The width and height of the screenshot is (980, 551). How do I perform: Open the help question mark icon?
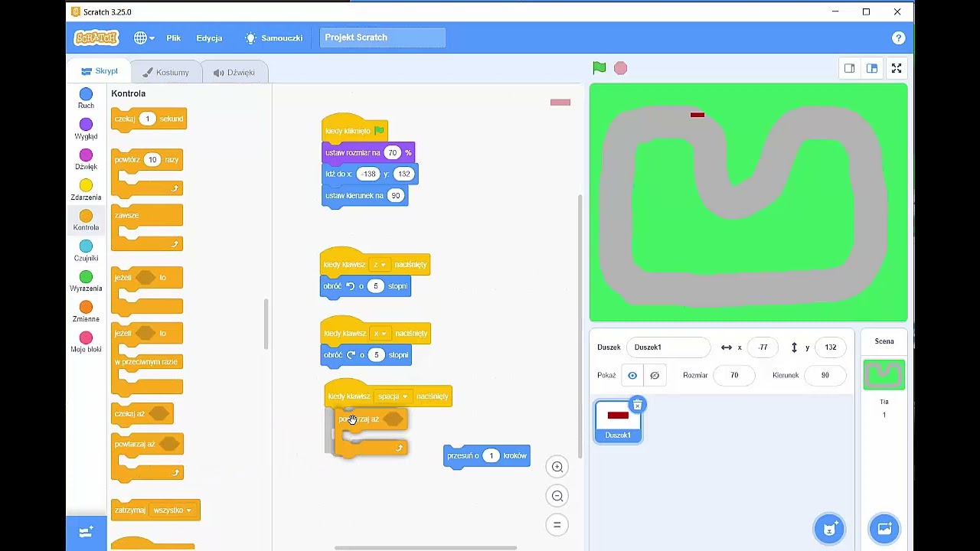[x=899, y=37]
